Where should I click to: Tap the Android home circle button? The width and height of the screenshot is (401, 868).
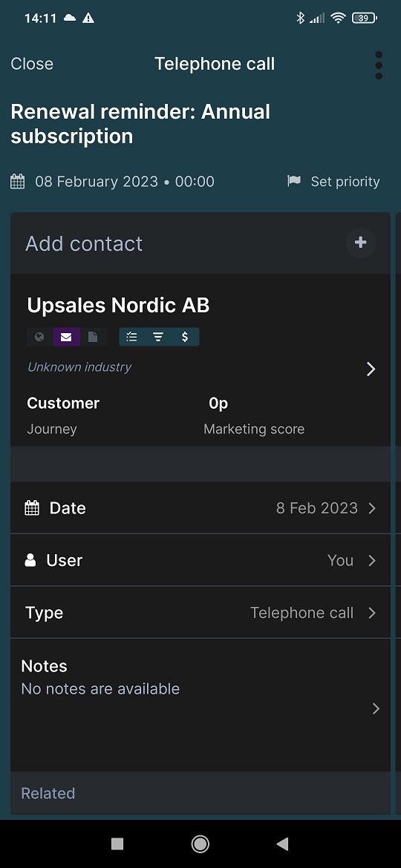[x=200, y=844]
